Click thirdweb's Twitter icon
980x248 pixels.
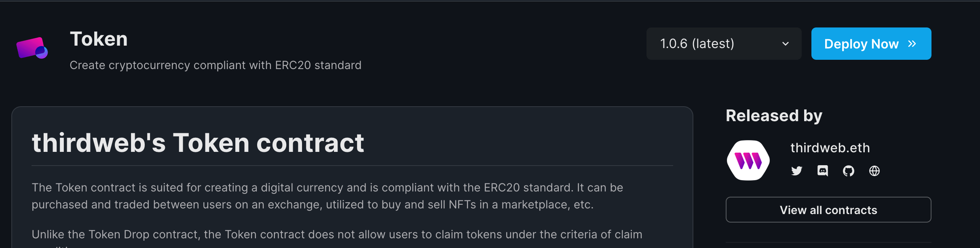(796, 171)
